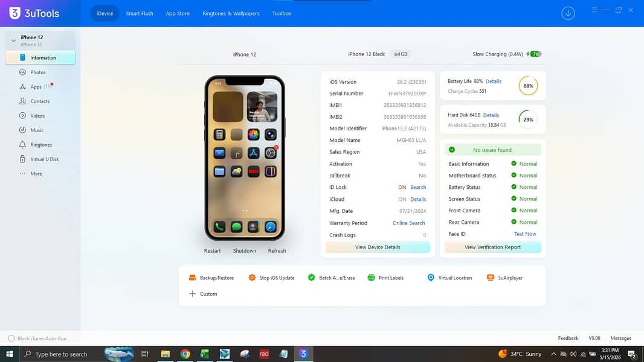
Task: Click Warranty Period Online Search link
Action: click(408, 223)
